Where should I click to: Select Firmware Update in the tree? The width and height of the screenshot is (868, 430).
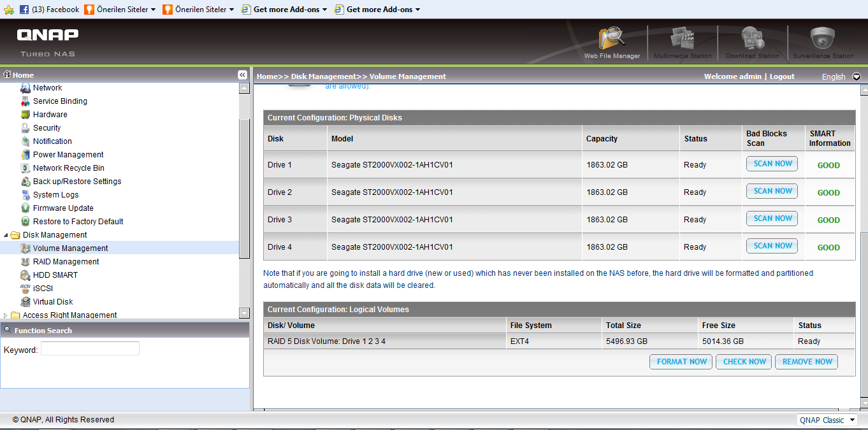pyautogui.click(x=63, y=208)
